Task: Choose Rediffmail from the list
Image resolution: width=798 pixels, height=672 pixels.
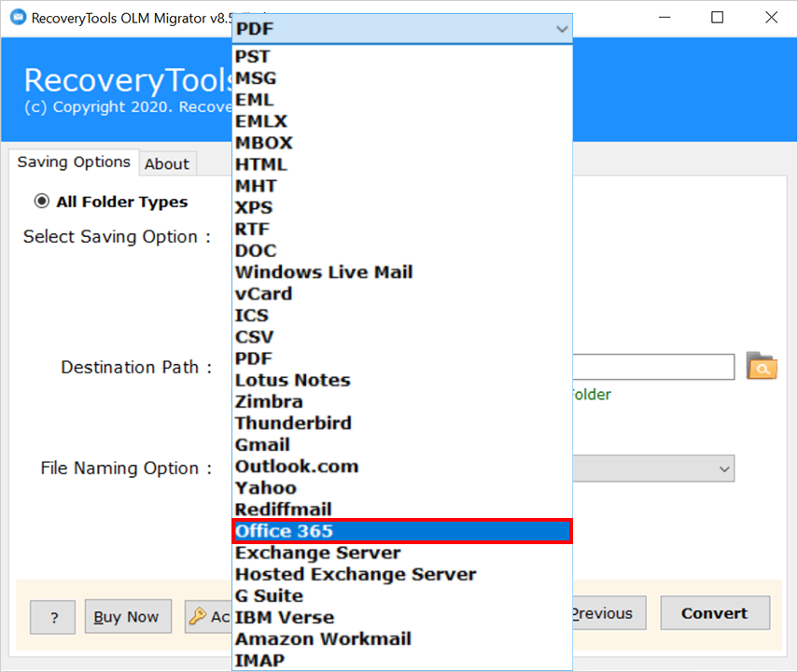Action: [402, 510]
